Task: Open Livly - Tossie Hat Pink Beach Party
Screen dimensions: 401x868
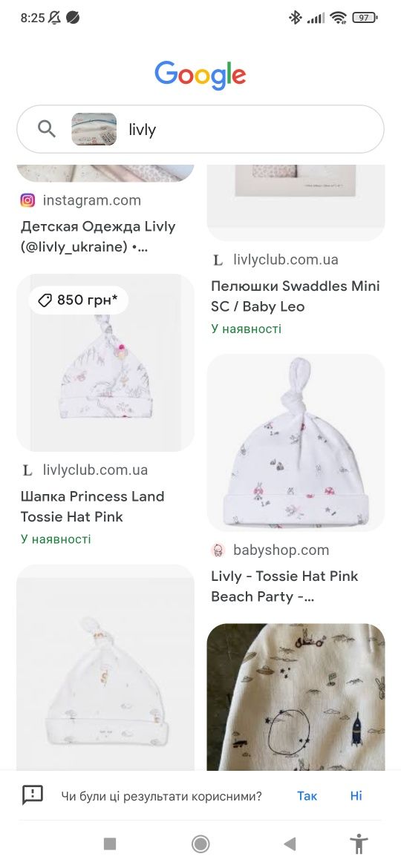Action: [284, 586]
